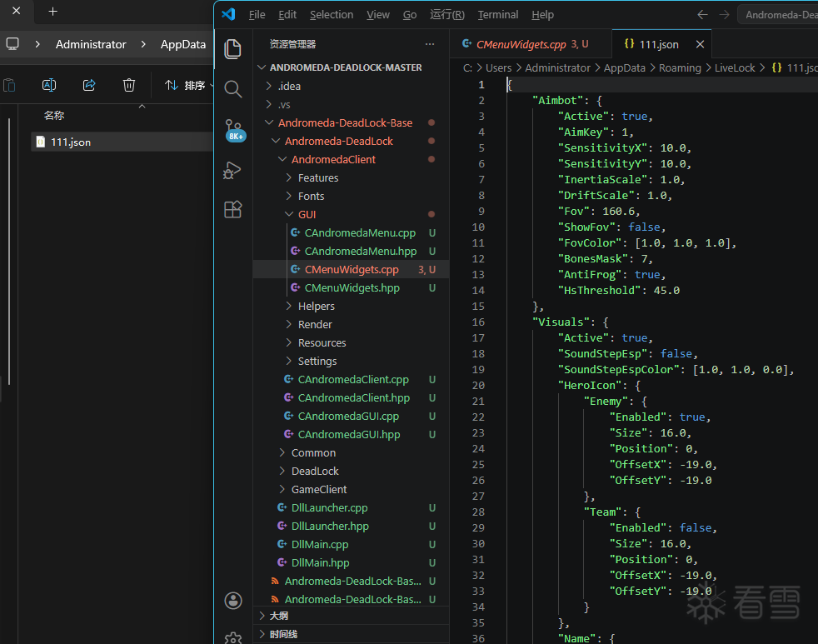Open the 排序 sort dropdown in File Explorer
The height and width of the screenshot is (644, 818).
[188, 85]
